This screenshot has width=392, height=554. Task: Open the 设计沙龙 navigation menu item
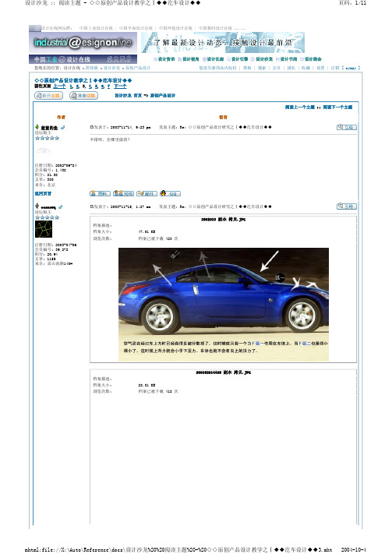coord(262,59)
